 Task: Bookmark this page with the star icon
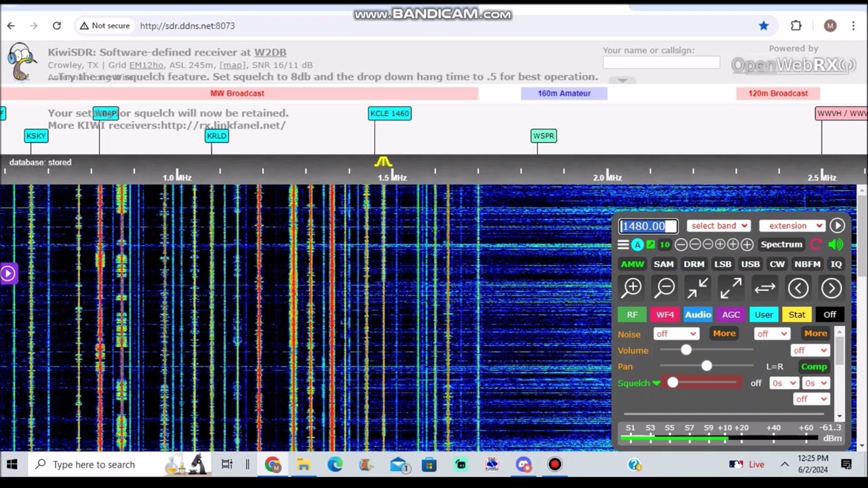[764, 26]
